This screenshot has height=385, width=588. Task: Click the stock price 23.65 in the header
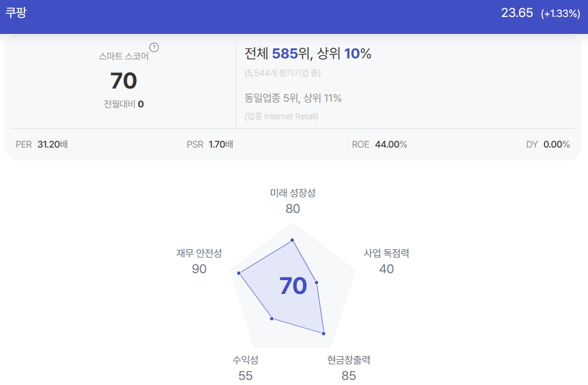click(x=516, y=13)
